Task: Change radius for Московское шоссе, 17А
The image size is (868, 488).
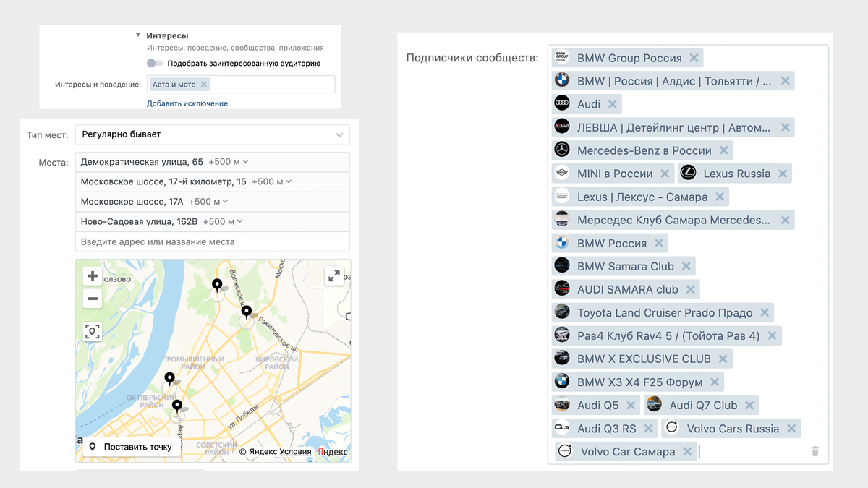Action: click(208, 202)
